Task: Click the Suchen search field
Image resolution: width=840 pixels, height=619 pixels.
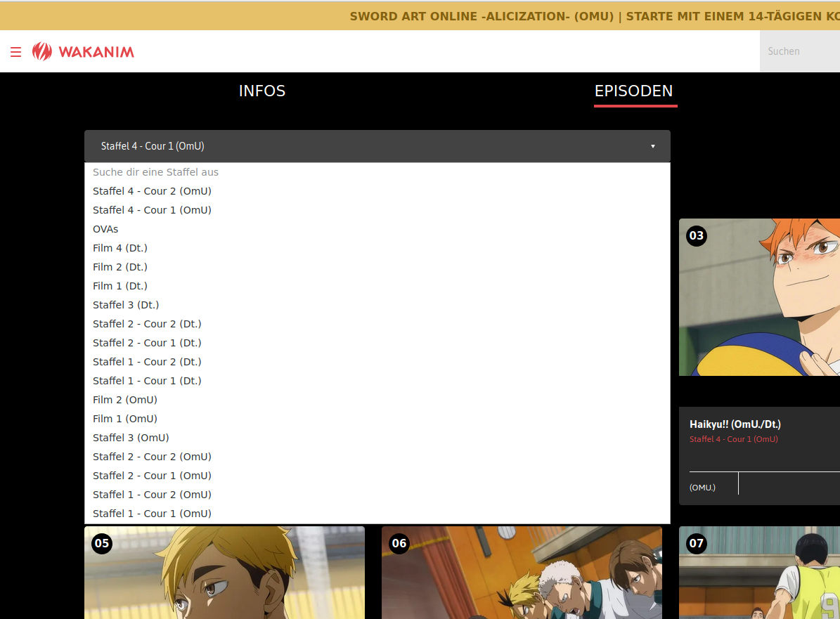Action: (x=799, y=51)
